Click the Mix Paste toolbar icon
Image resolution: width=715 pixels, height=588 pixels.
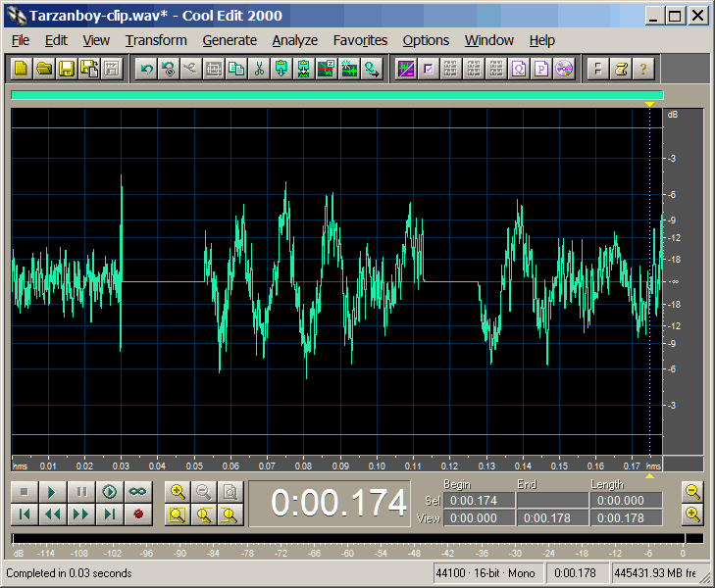tap(304, 69)
